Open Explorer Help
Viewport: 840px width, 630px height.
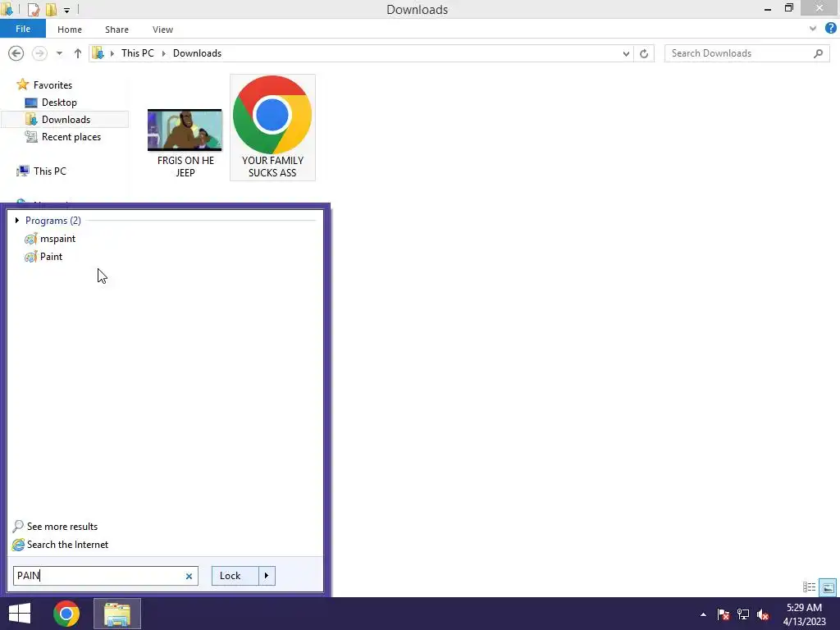click(x=831, y=29)
